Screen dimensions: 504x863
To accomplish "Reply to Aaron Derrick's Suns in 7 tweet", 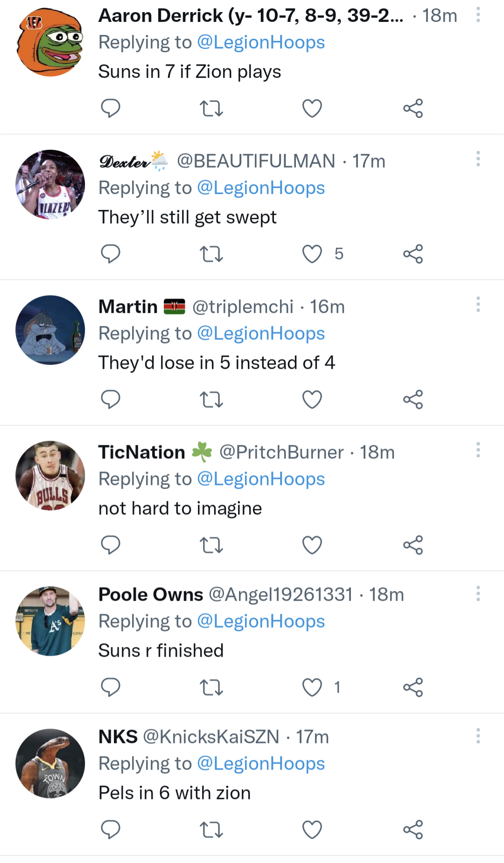I will [111, 108].
